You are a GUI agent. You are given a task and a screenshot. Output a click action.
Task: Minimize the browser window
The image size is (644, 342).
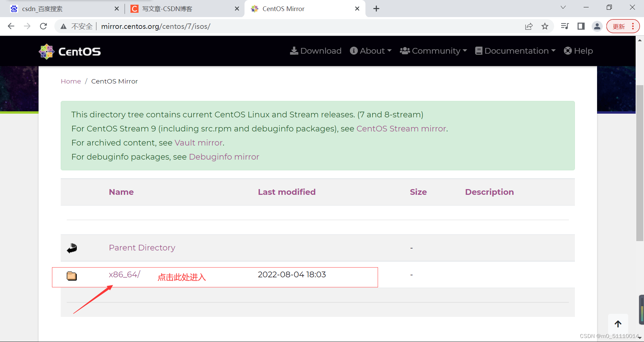coord(586,7)
